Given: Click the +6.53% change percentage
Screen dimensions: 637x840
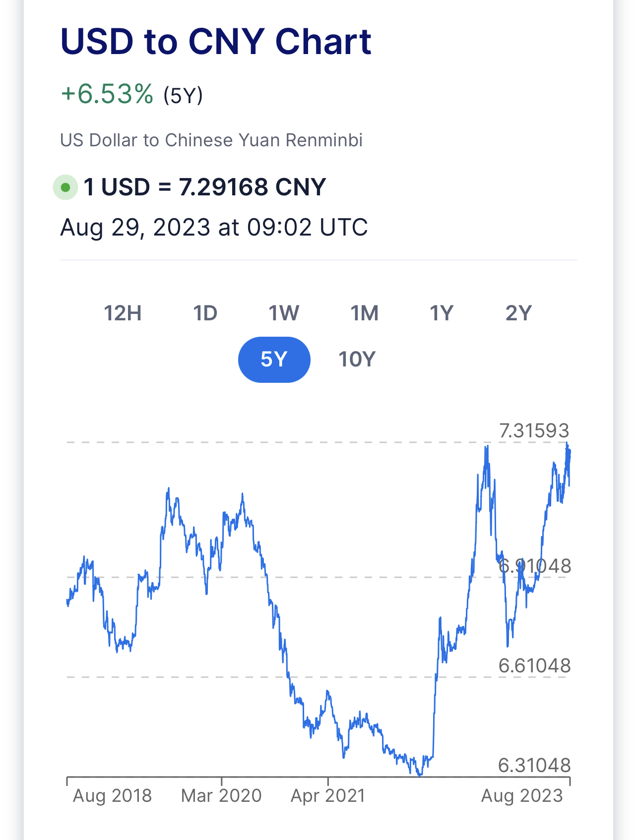Looking at the screenshot, I should (x=107, y=94).
